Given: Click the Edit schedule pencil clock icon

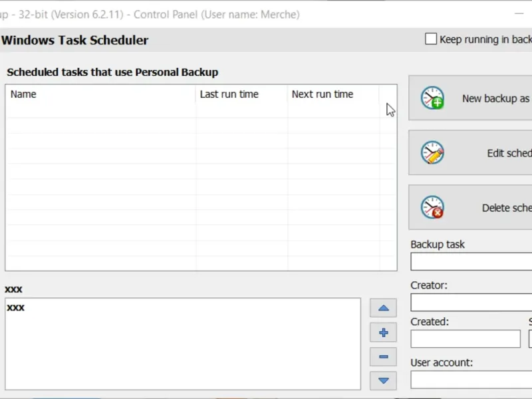Looking at the screenshot, I should click(432, 153).
